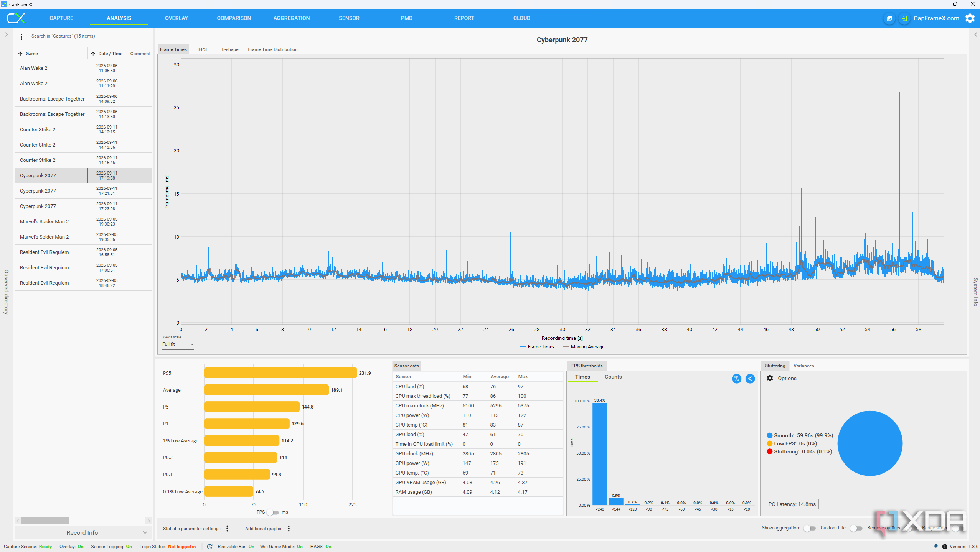Click the CPU temp (°C) sensor row

click(478, 425)
